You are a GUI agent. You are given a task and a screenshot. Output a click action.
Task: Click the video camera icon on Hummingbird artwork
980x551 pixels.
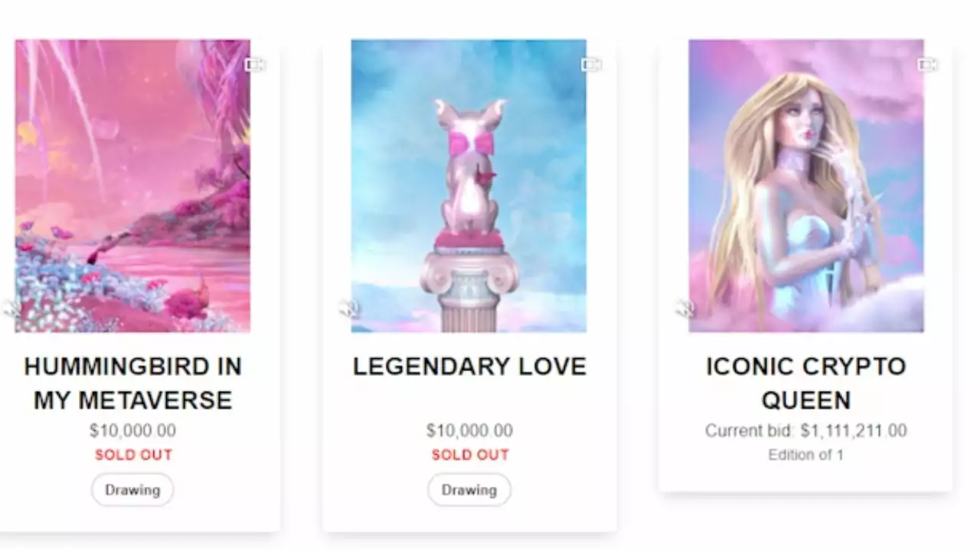[x=254, y=65]
